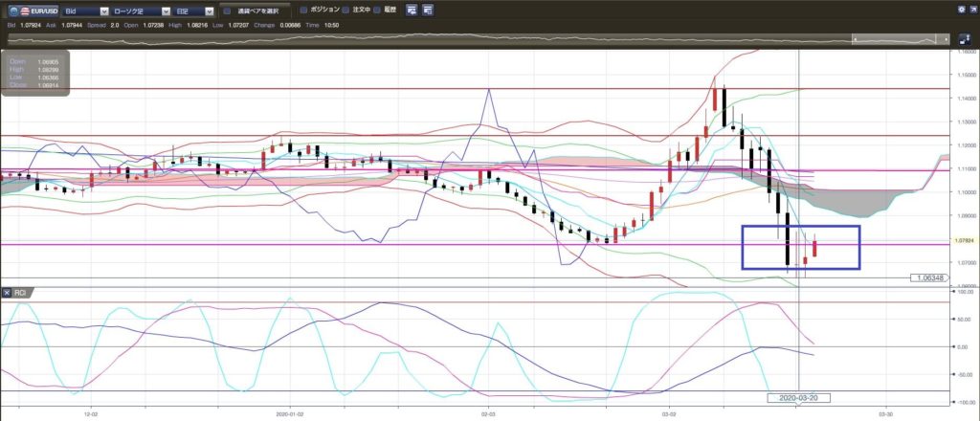
Task: Click the Low value 1.07207
Action: click(238, 25)
